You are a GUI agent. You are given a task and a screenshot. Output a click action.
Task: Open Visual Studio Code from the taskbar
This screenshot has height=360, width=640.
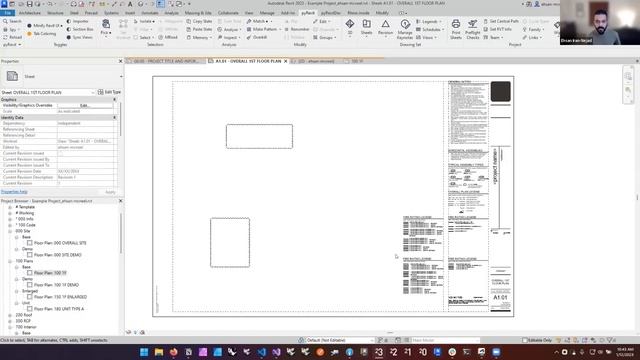pyautogui.click(x=262, y=352)
